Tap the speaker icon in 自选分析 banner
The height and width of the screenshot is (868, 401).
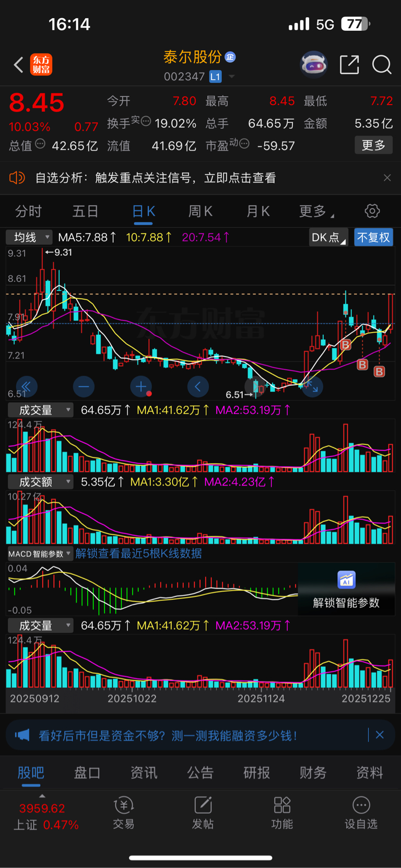point(17,178)
